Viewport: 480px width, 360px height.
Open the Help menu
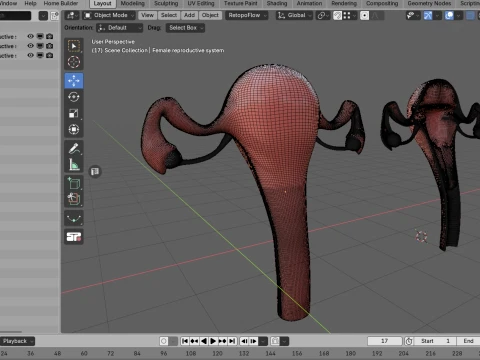click(30, 4)
